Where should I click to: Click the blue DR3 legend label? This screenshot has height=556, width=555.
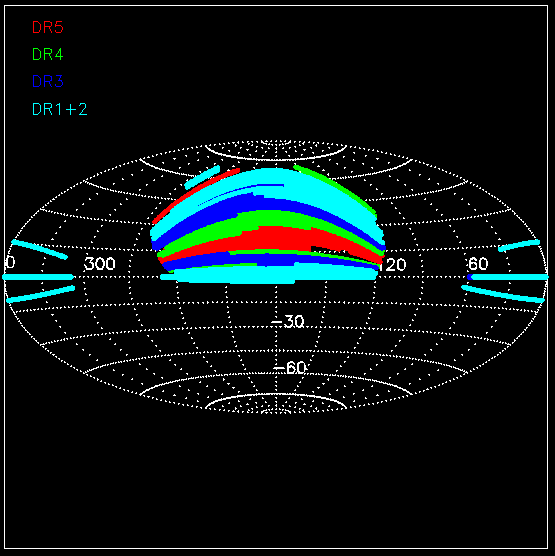[x=48, y=81]
